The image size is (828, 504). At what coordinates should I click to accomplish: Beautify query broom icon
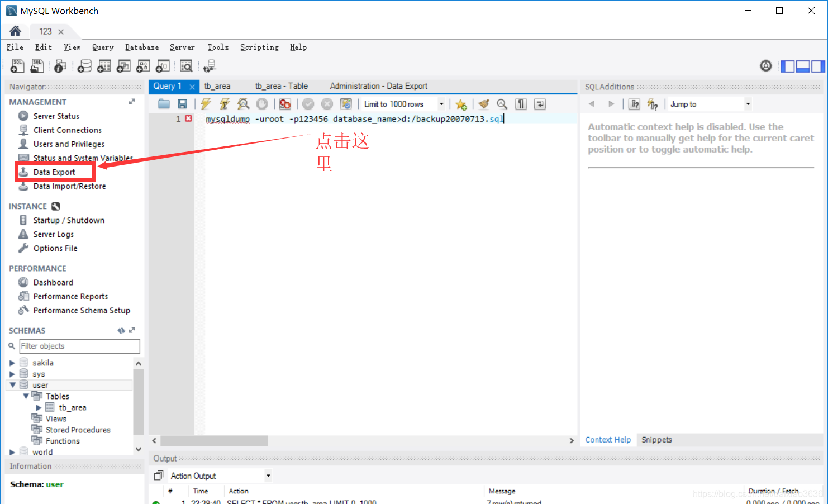(x=484, y=104)
